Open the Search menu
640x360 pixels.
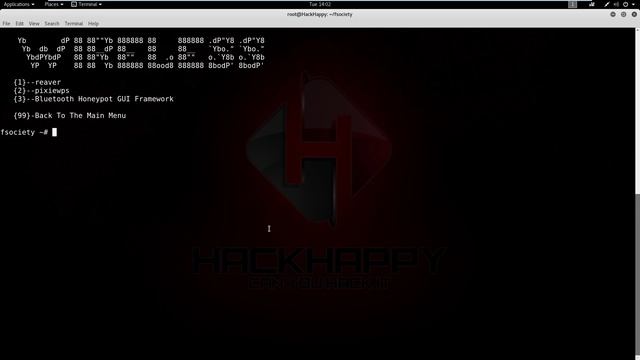click(x=52, y=24)
